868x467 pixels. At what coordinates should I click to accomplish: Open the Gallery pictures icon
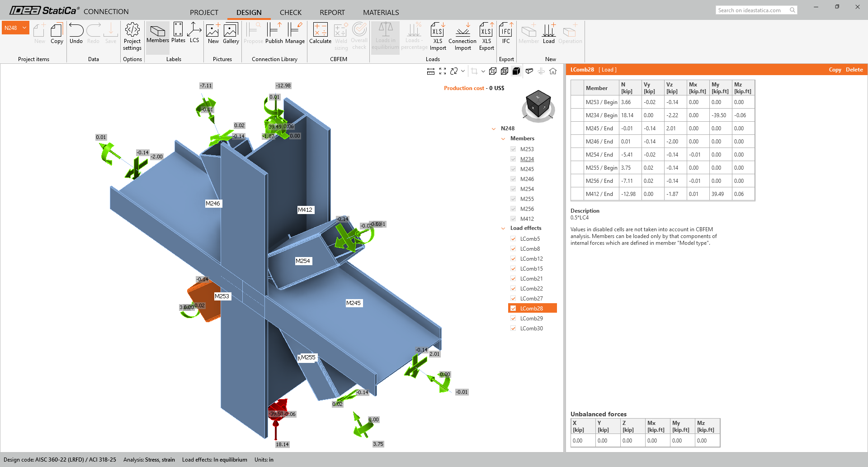[231, 30]
